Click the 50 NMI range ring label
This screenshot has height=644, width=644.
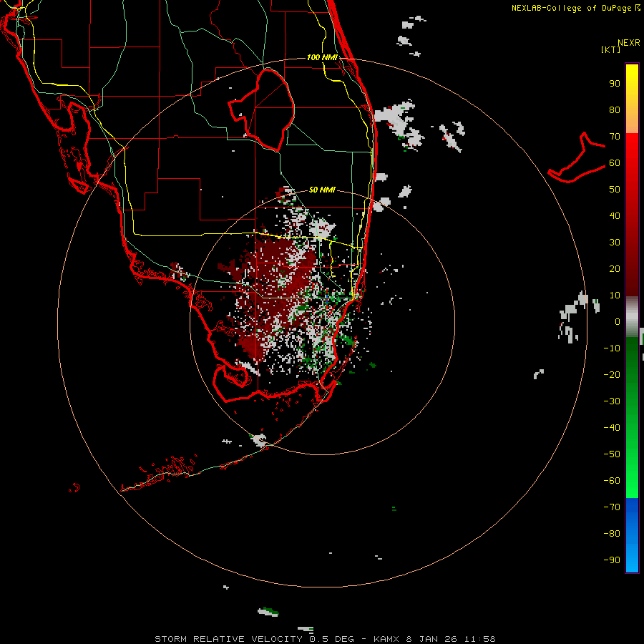[322, 190]
